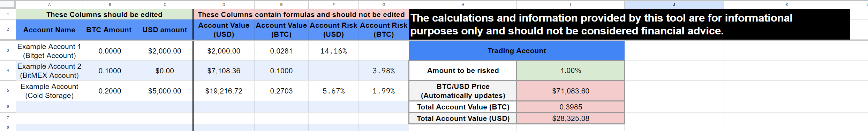Select row 3 header
This screenshot has width=868, height=131.
point(8,51)
